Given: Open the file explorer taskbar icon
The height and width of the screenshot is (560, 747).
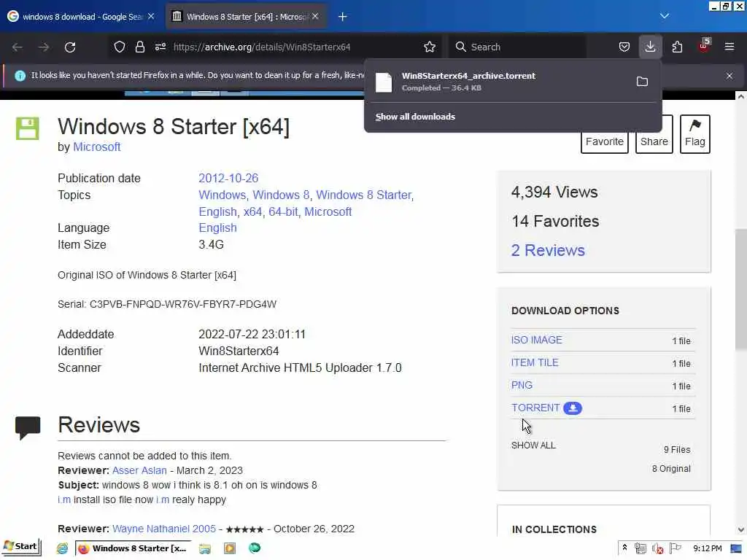Looking at the screenshot, I should click(205, 548).
